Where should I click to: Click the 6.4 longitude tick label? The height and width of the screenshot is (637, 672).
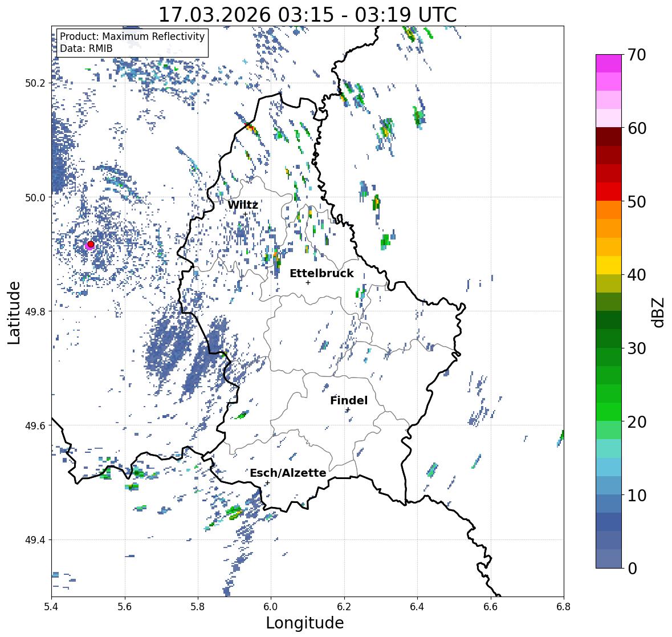coord(417,607)
